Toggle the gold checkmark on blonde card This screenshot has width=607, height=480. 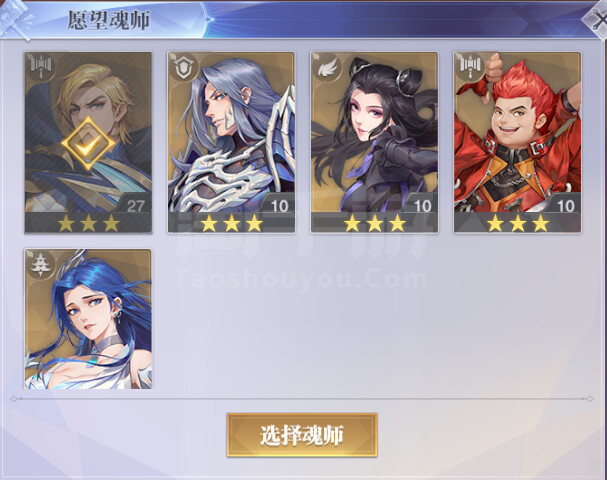pyautogui.click(x=88, y=144)
